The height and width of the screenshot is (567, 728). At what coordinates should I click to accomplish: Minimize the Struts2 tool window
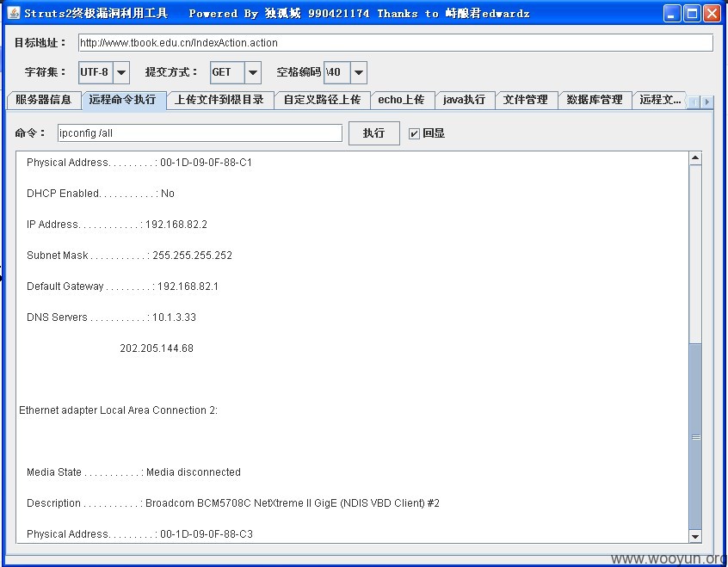point(671,14)
